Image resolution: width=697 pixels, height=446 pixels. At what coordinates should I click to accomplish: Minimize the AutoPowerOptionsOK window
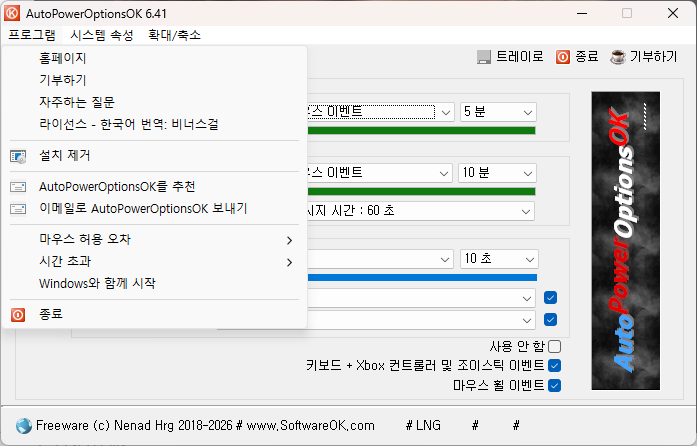point(582,13)
